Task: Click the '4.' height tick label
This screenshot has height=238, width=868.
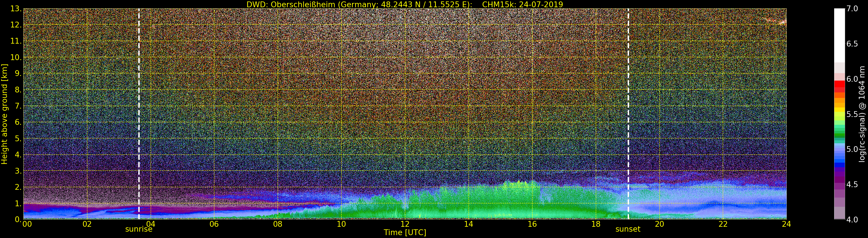Action: [18, 155]
